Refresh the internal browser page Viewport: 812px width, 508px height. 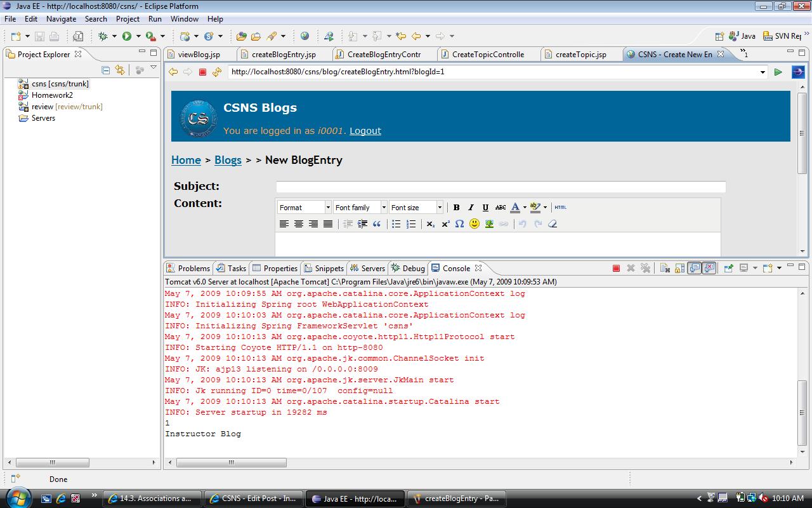[x=217, y=72]
